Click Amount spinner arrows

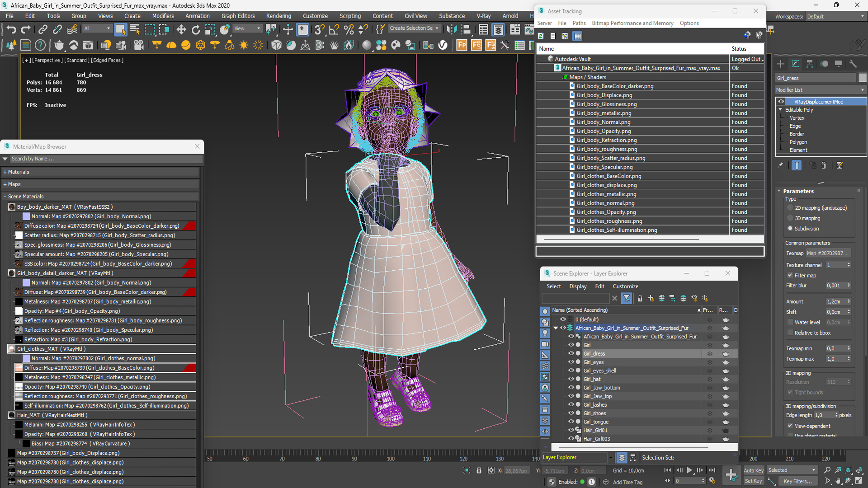pyautogui.click(x=849, y=301)
